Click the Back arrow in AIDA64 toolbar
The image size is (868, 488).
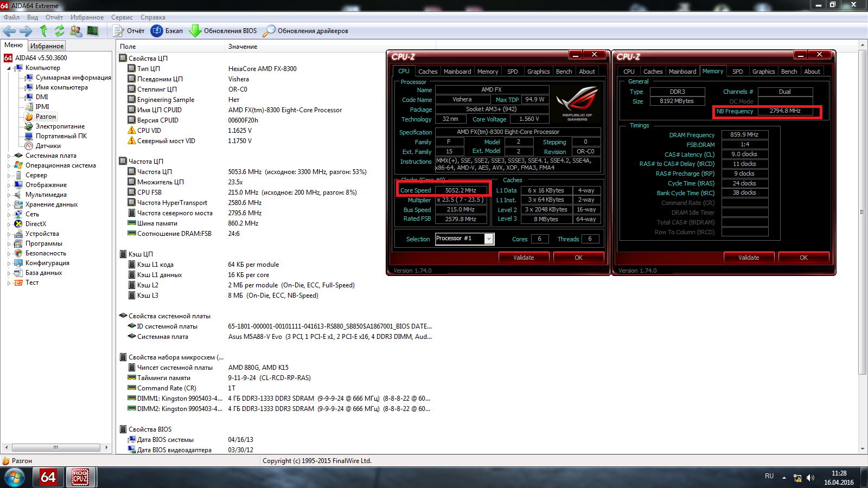[x=9, y=31]
